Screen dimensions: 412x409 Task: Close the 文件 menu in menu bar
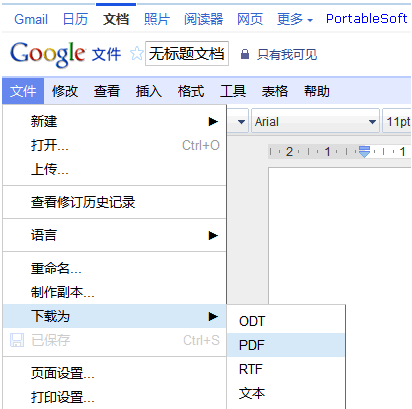pyautogui.click(x=23, y=91)
